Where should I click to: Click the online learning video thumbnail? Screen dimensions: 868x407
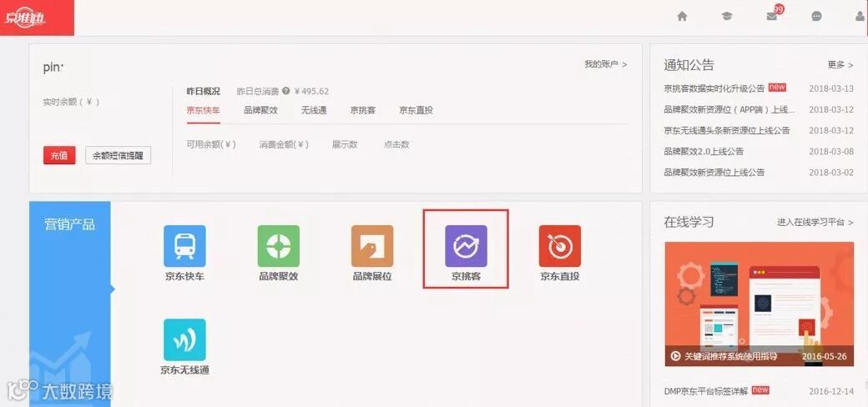pyautogui.click(x=759, y=304)
